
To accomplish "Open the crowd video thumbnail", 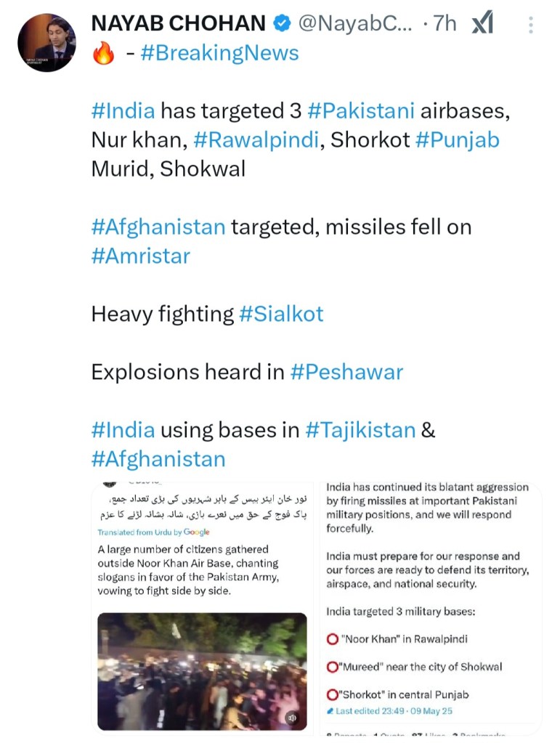I will pyautogui.click(x=202, y=671).
